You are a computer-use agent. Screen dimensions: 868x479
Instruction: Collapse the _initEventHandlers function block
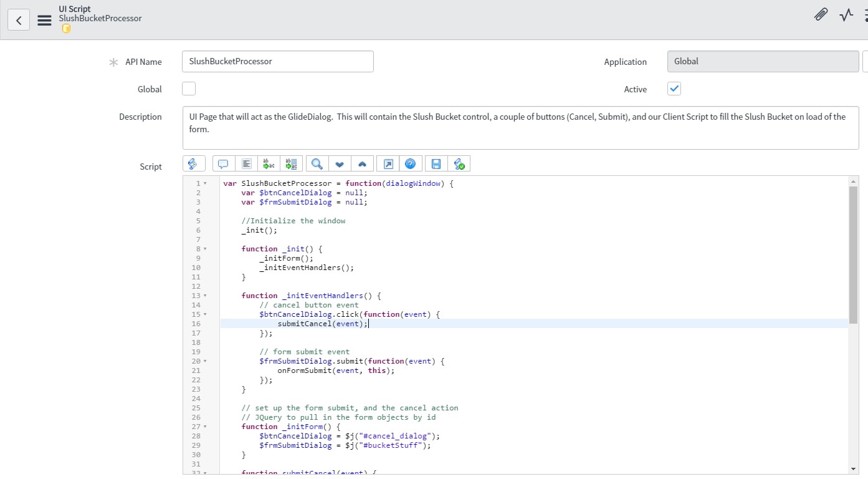tap(206, 295)
